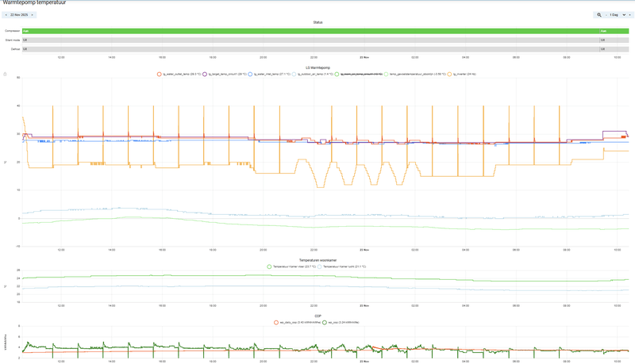
Task: Click the Warmtepomp temperatuur page heading
Action: coord(34,2)
